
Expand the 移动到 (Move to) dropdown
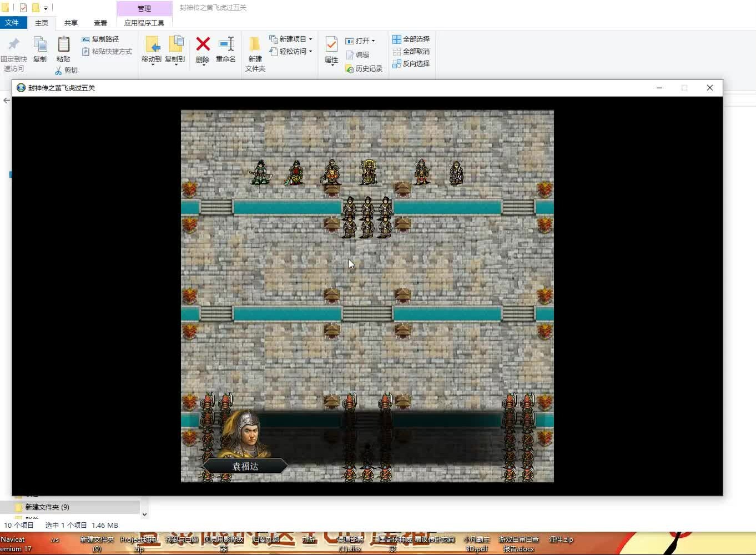point(152,65)
